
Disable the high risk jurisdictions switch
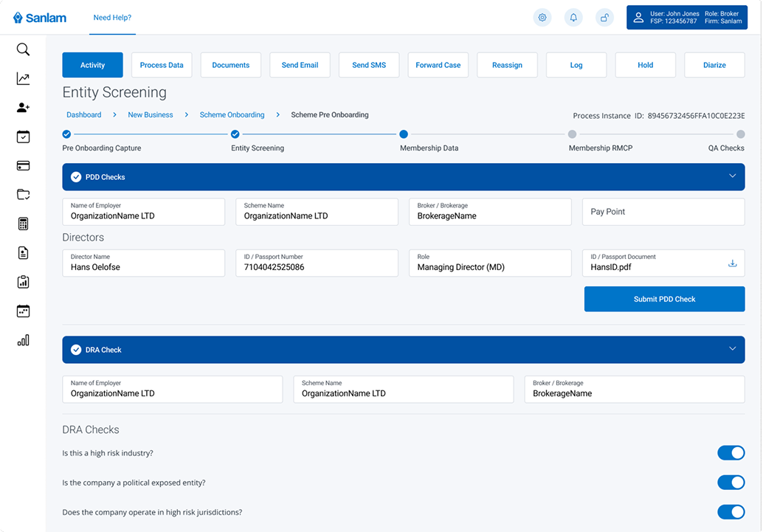[731, 512]
